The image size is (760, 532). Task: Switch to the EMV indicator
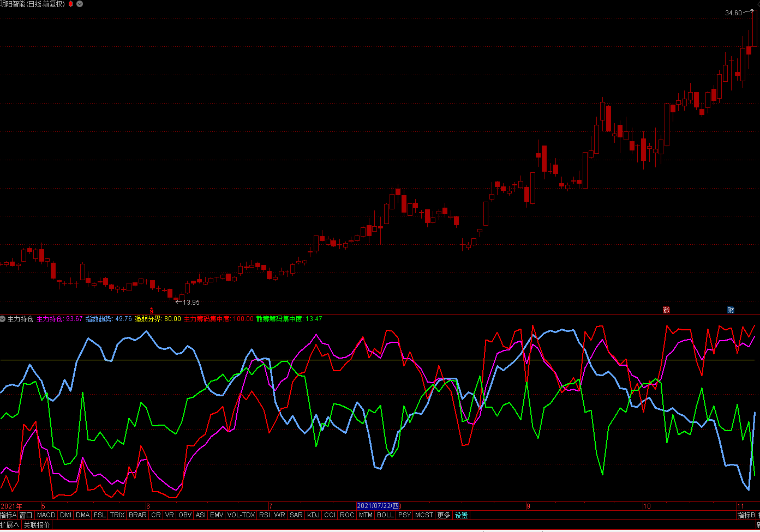point(217,515)
